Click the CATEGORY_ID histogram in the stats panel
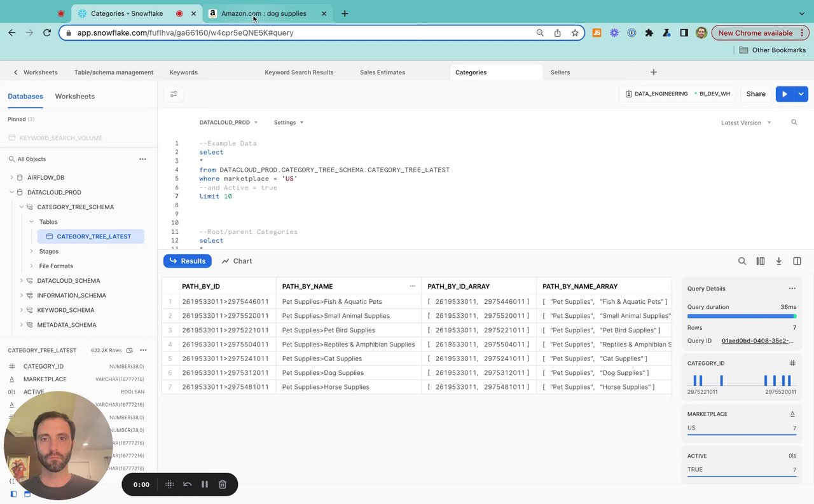The height and width of the screenshot is (504, 814). (x=742, y=380)
